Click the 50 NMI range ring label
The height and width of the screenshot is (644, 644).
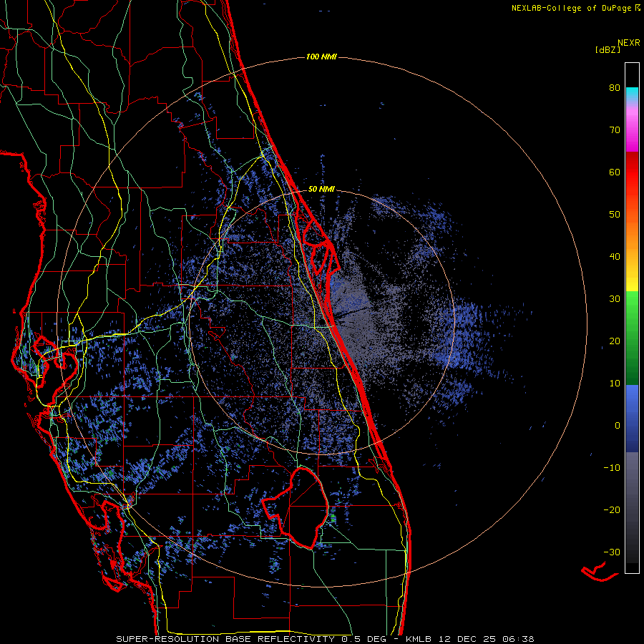click(321, 189)
